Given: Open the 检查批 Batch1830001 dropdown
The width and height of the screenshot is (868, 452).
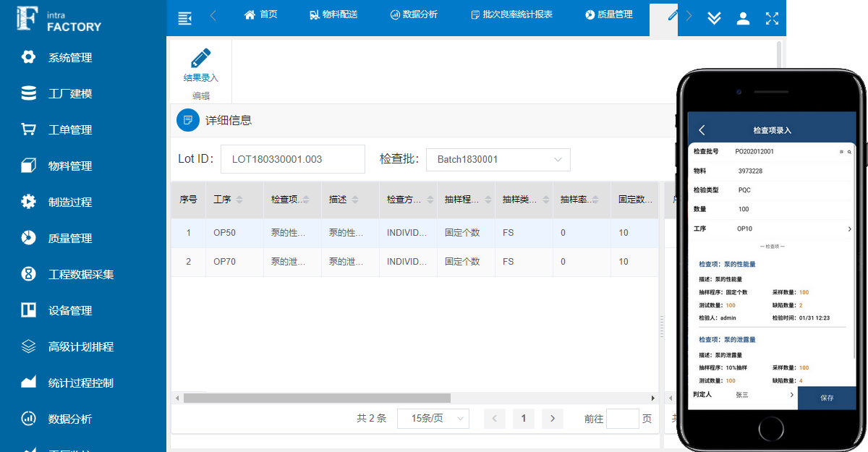Looking at the screenshot, I should pos(498,160).
